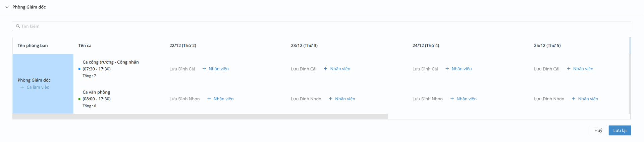Click the Ca văn phòng shift name

[x=96, y=92]
